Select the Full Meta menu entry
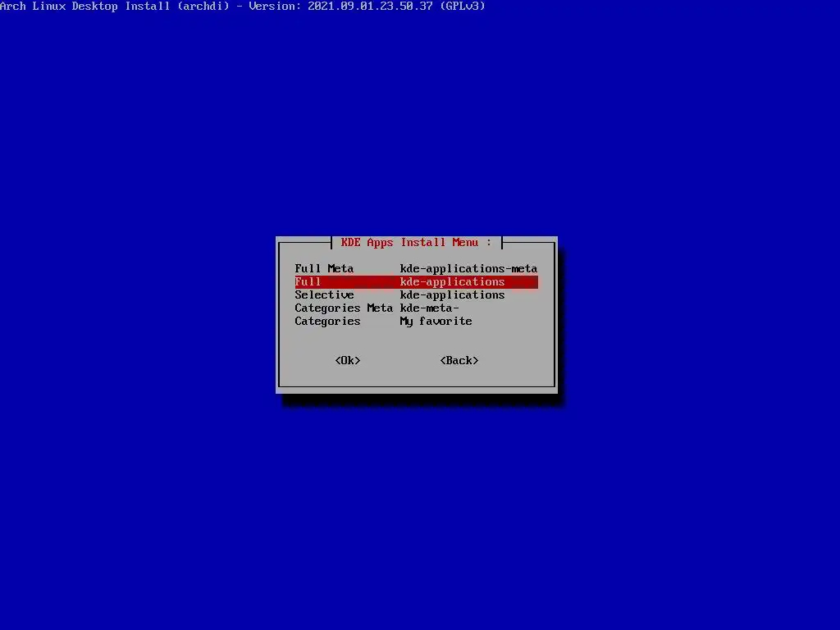This screenshot has height=630, width=840. point(416,268)
